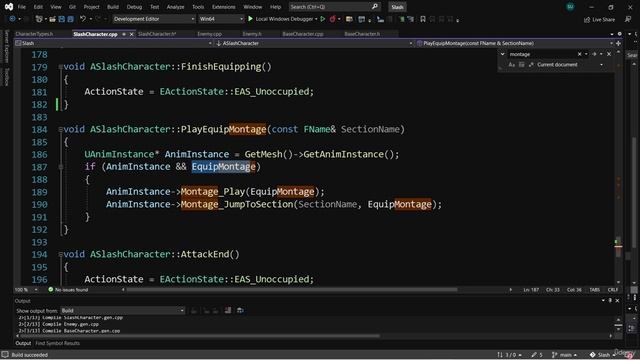Click the Save All toolbar icon
Viewport: 640px width, 360px height.
(x=71, y=19)
